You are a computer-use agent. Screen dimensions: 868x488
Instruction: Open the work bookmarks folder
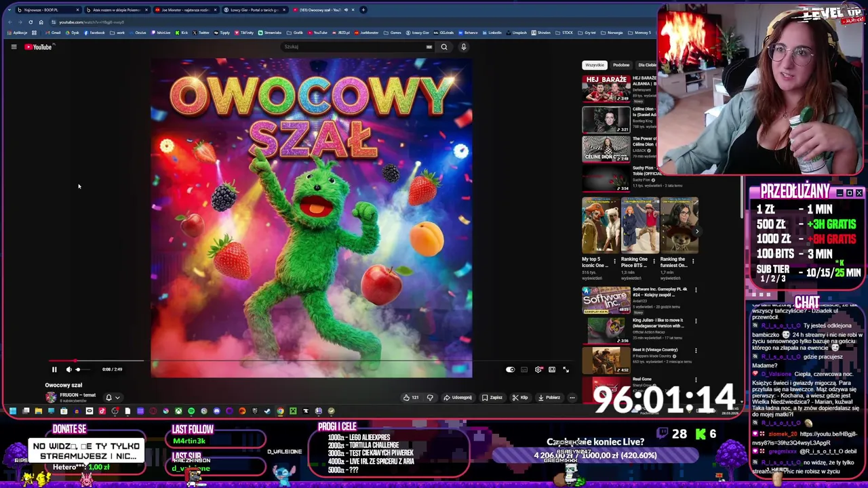pyautogui.click(x=119, y=33)
